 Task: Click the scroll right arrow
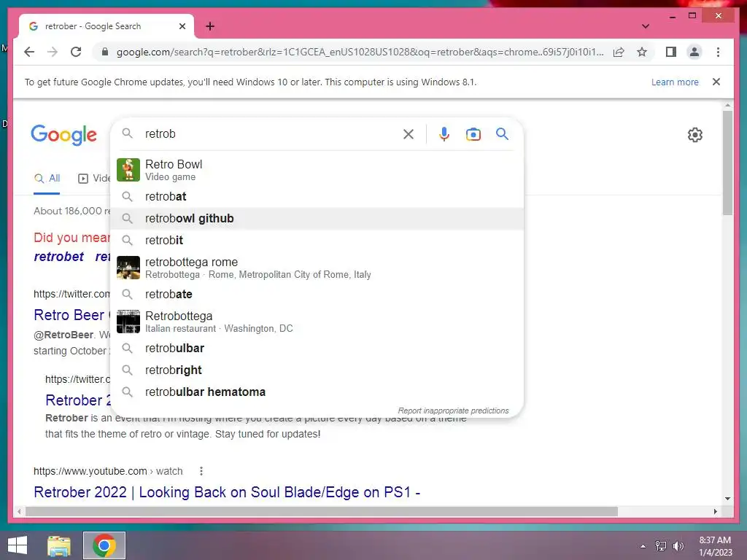point(715,511)
